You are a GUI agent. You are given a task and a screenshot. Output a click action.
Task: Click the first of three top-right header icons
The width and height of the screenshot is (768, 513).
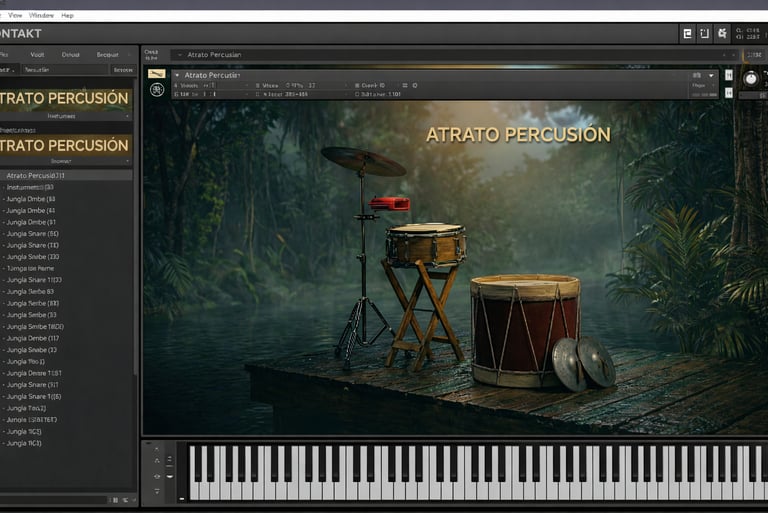687,33
